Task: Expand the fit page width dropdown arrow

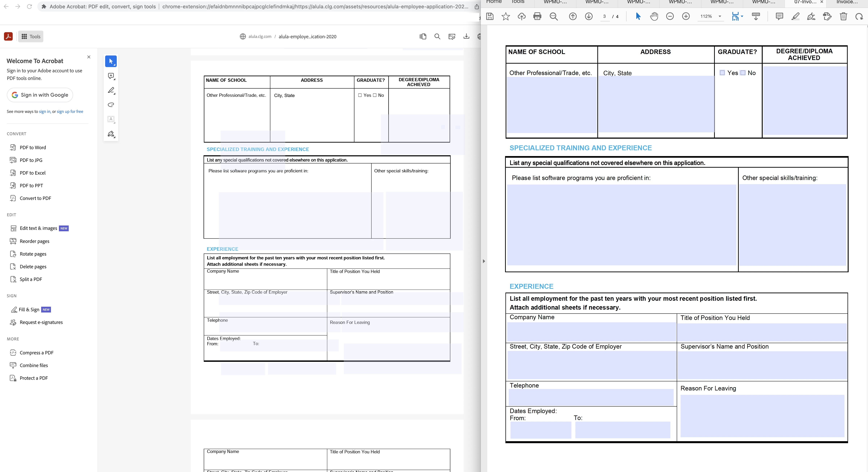Action: click(x=742, y=16)
